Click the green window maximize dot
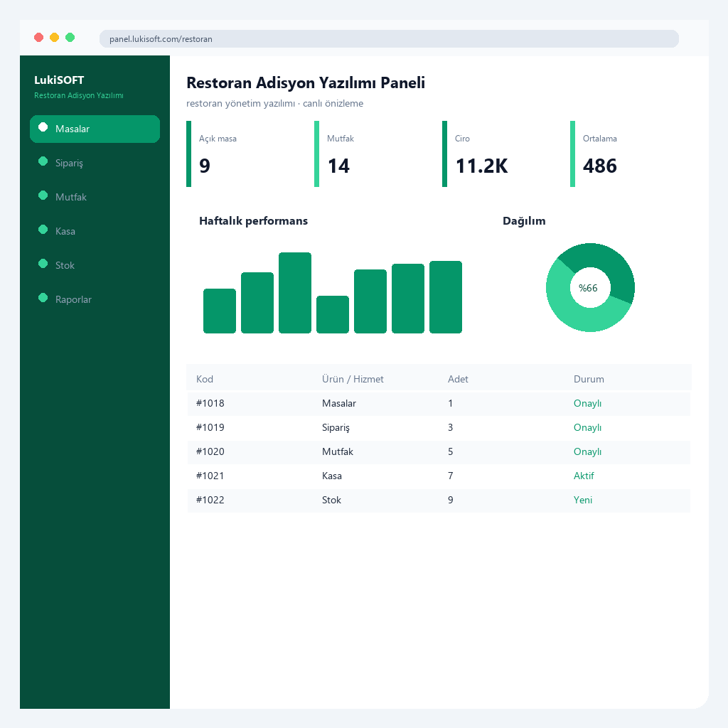 70,37
